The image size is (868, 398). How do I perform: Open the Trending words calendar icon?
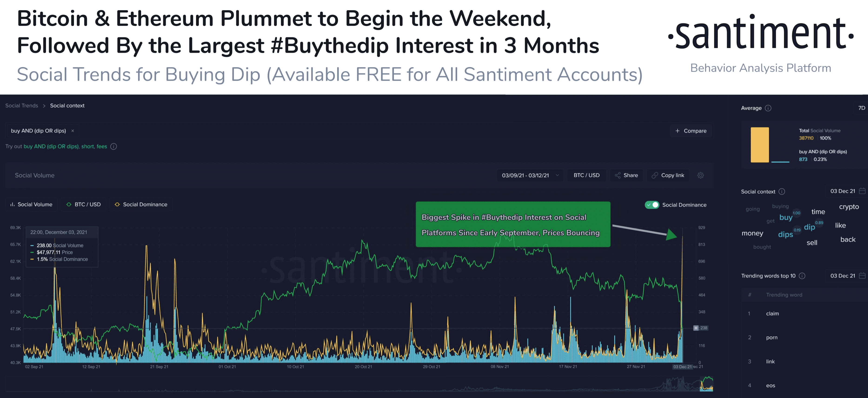tap(862, 275)
